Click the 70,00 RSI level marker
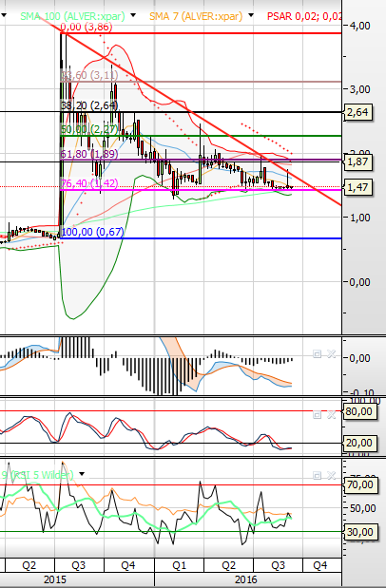This screenshot has width=386, height=588. (359, 484)
